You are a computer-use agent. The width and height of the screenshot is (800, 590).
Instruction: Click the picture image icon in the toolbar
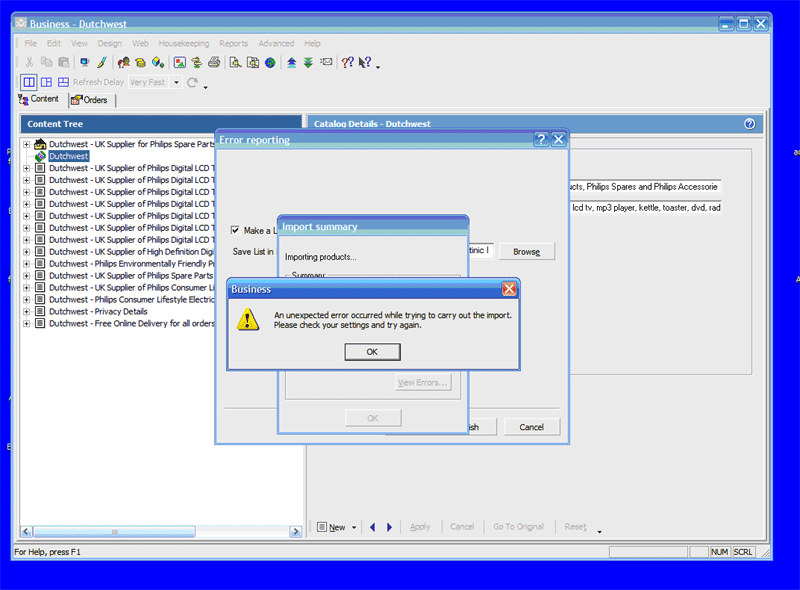pyautogui.click(x=179, y=62)
